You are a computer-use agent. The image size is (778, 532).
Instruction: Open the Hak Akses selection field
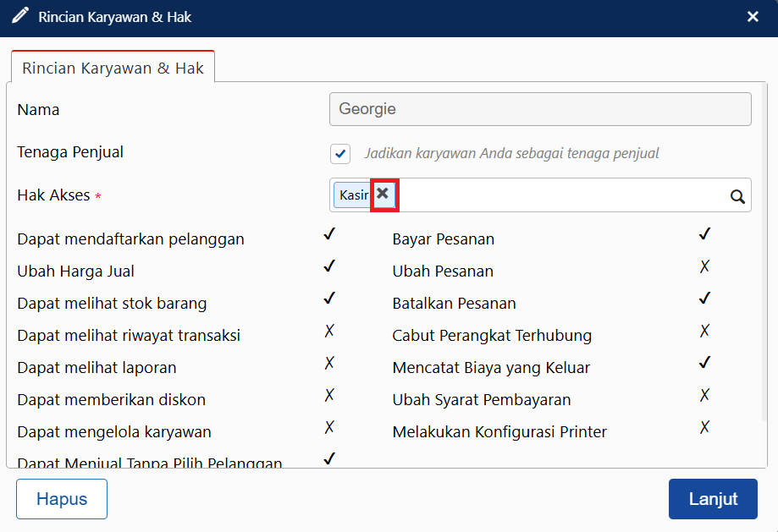(559, 195)
